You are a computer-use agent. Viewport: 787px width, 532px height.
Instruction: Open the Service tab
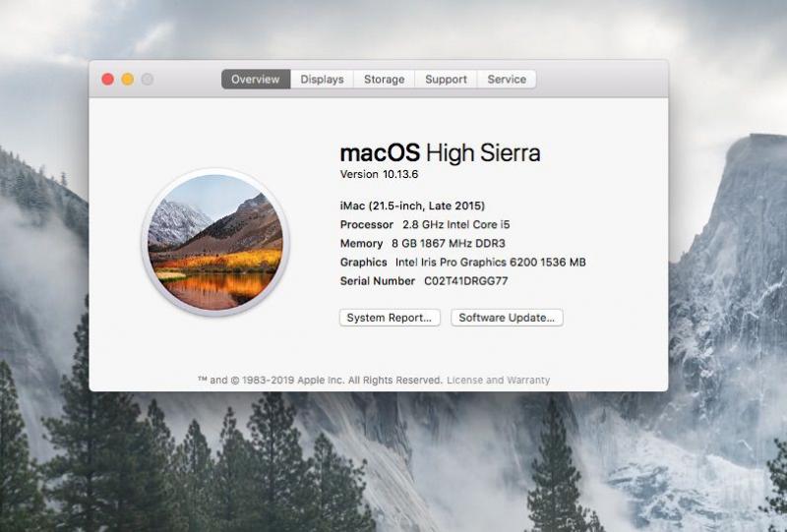pyautogui.click(x=507, y=80)
